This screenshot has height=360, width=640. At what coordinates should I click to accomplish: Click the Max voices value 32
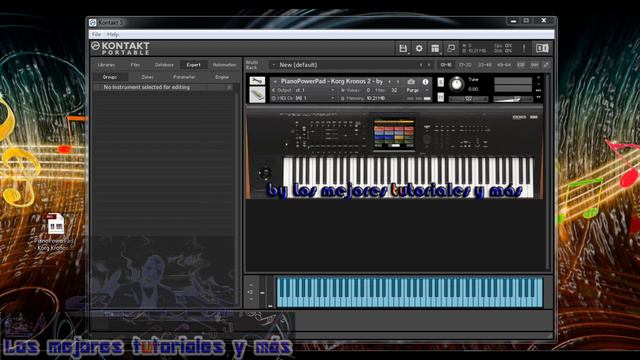click(394, 90)
